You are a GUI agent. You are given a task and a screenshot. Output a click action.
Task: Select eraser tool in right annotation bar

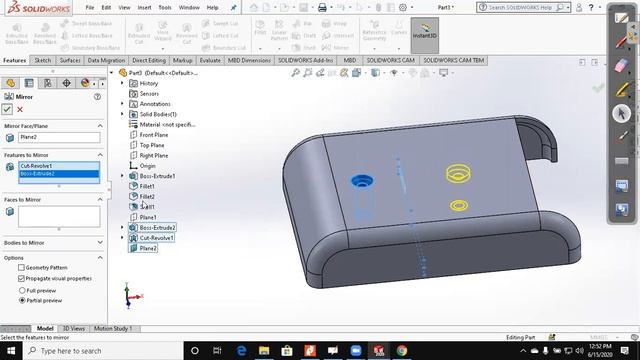(621, 65)
